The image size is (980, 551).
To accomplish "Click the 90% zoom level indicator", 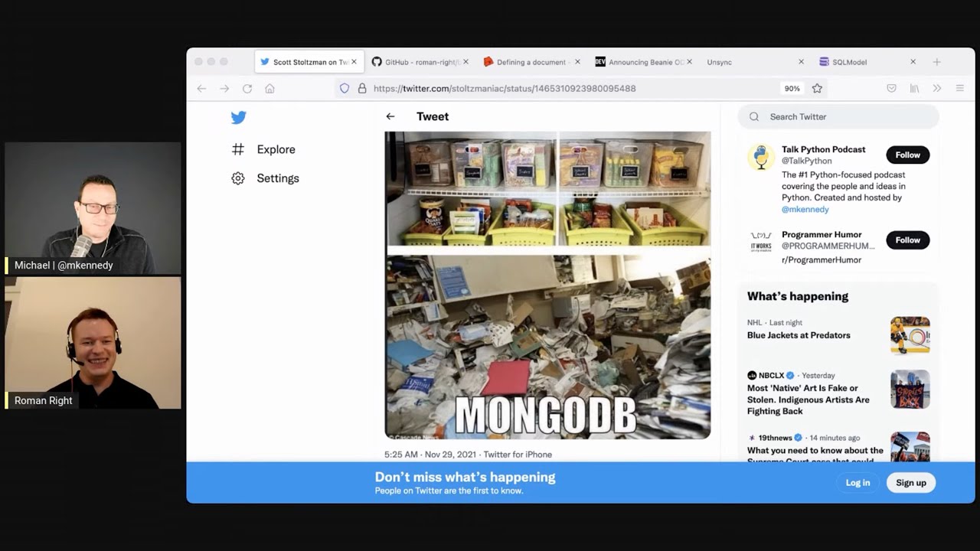I will 792,89.
